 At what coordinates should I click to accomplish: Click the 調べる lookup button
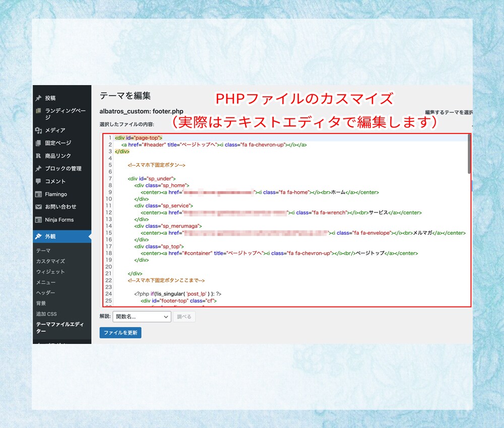[184, 317]
